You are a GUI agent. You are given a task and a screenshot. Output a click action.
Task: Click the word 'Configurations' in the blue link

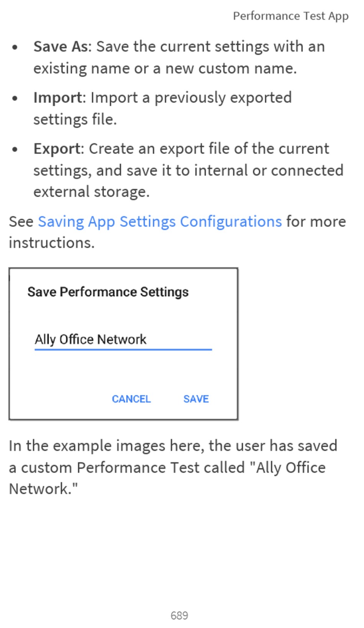[231, 222]
